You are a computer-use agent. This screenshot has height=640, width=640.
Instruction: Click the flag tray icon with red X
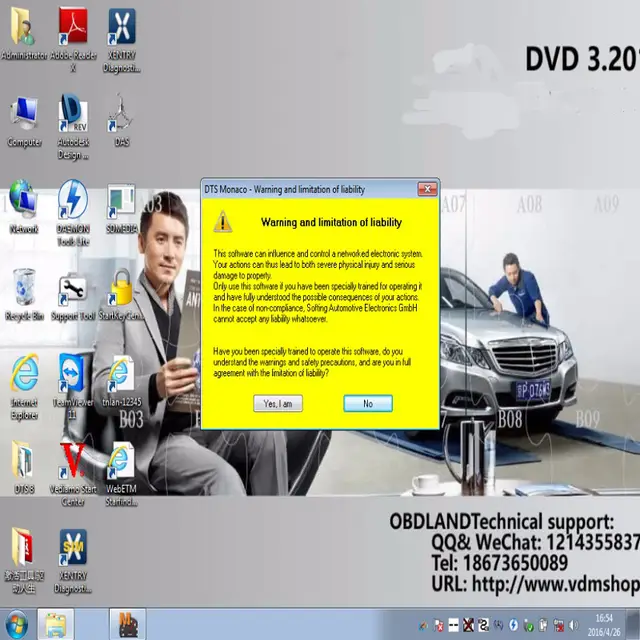click(x=439, y=625)
